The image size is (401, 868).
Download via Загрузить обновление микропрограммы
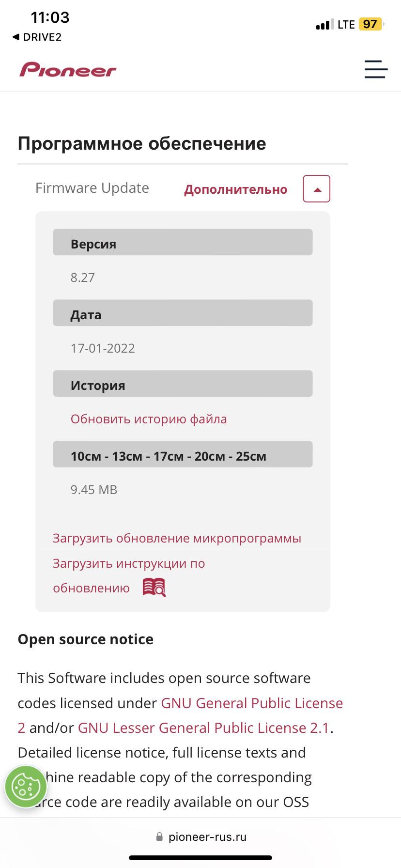[177, 538]
